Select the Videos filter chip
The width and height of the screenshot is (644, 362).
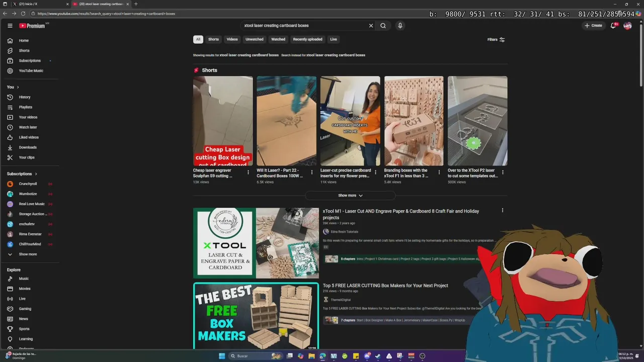[x=232, y=39]
